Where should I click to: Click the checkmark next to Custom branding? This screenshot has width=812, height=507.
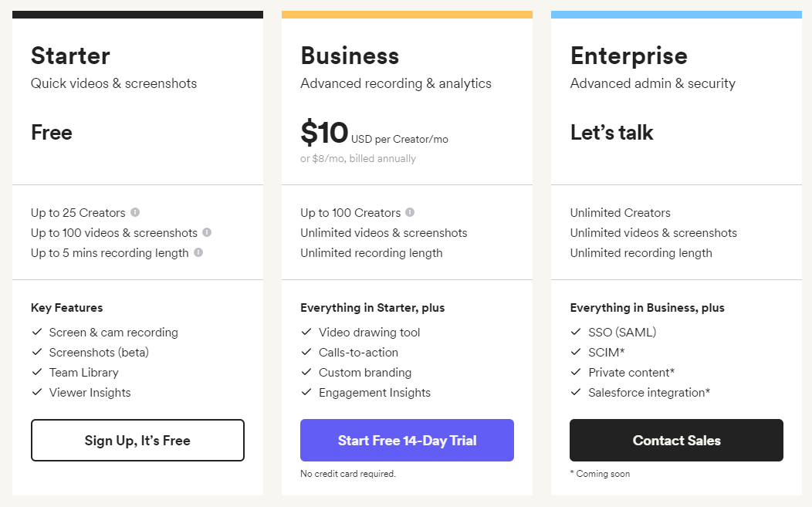click(x=306, y=372)
